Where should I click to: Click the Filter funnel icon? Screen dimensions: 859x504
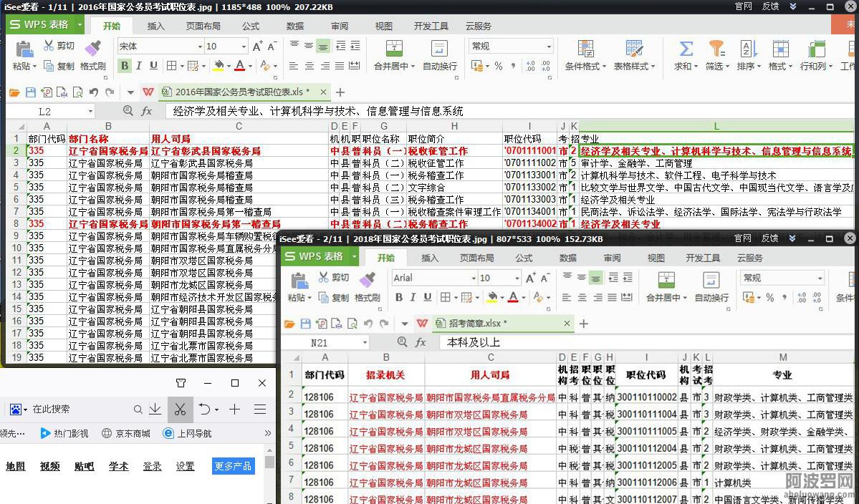tap(716, 49)
